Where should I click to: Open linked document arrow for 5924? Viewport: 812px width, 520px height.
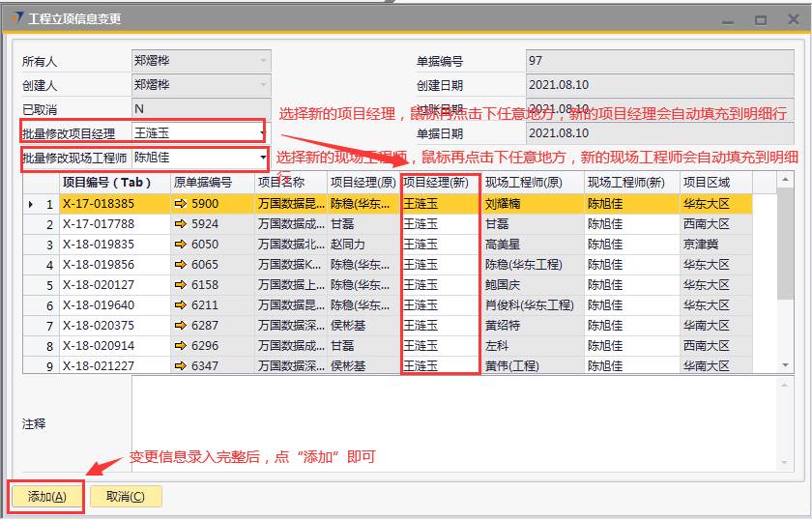180,224
